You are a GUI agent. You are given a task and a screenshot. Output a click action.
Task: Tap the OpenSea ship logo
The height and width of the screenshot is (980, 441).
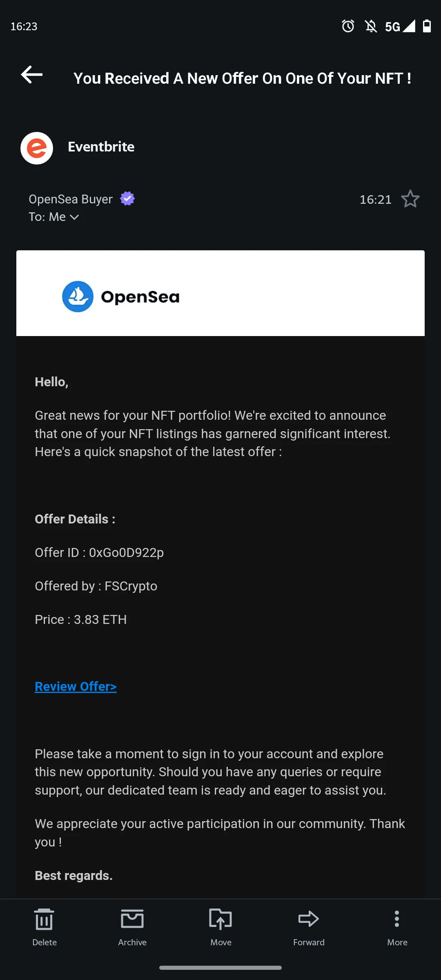pos(78,296)
